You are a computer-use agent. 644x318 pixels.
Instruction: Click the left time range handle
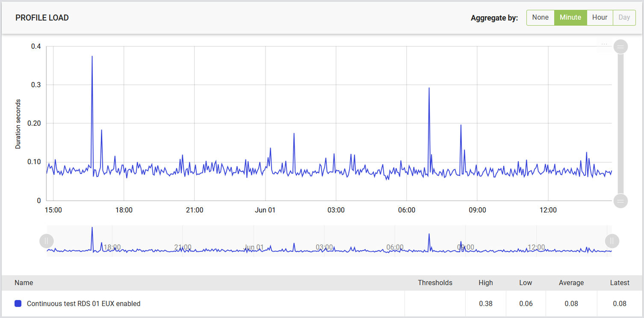pos(47,241)
